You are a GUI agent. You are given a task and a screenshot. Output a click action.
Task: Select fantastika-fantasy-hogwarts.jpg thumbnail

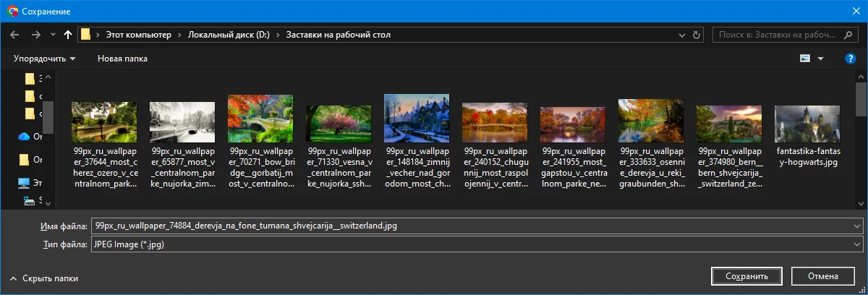(807, 124)
